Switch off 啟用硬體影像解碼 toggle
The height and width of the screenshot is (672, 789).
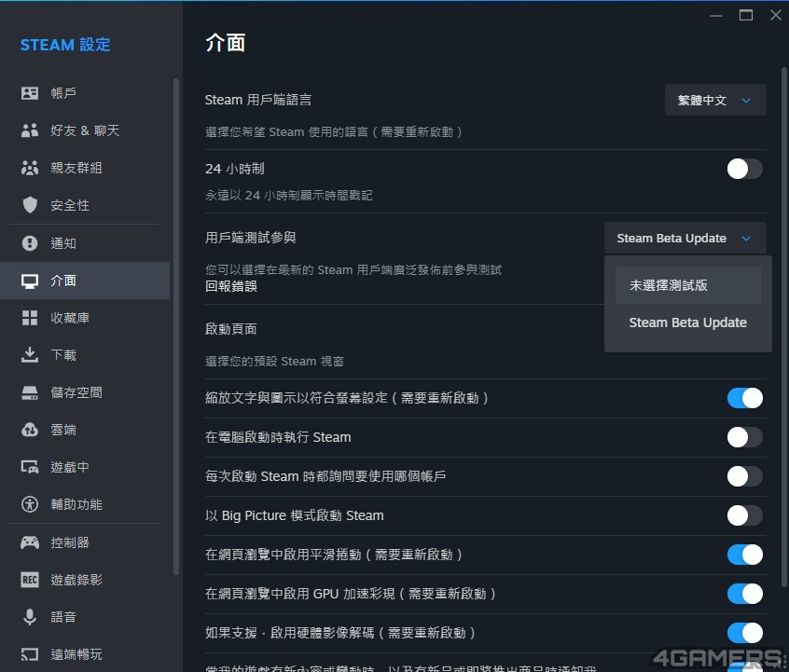(x=745, y=633)
